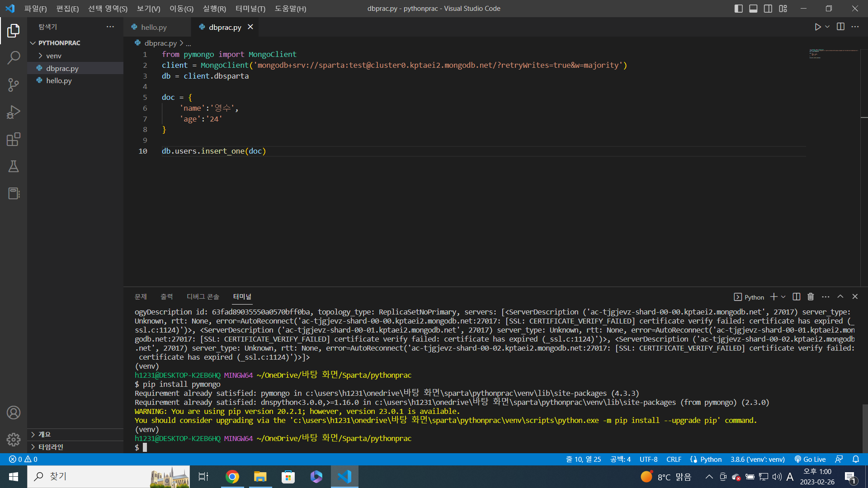Open the Manage gear settings

pyautogui.click(x=14, y=439)
